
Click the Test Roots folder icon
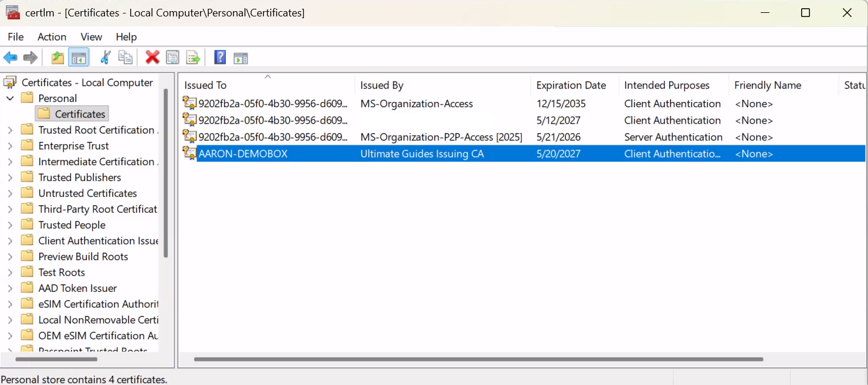coord(27,272)
